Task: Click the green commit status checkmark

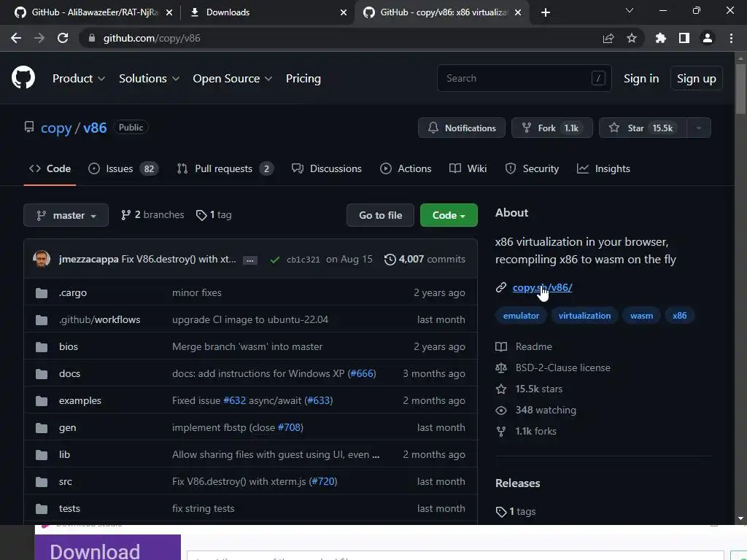Action: (x=274, y=260)
